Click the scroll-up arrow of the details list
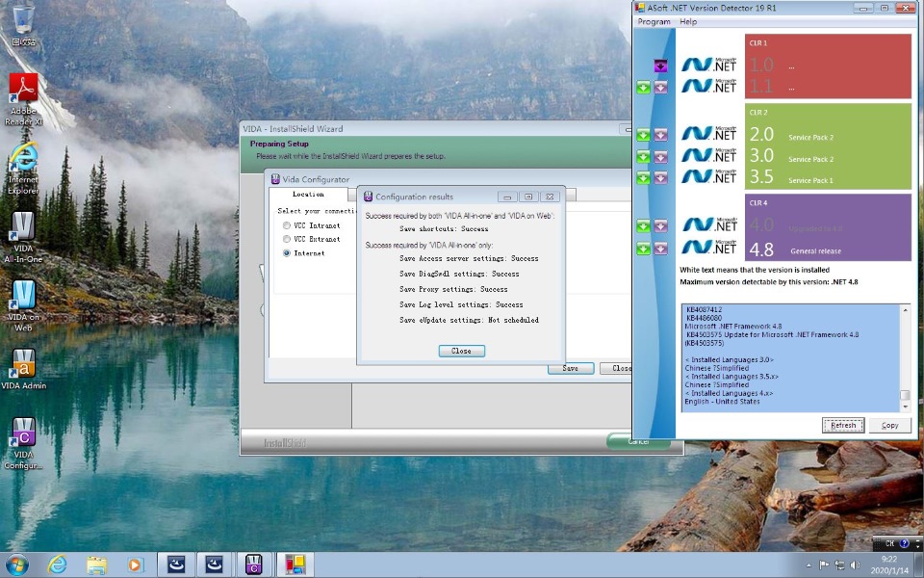This screenshot has height=578, width=924. coord(906,309)
